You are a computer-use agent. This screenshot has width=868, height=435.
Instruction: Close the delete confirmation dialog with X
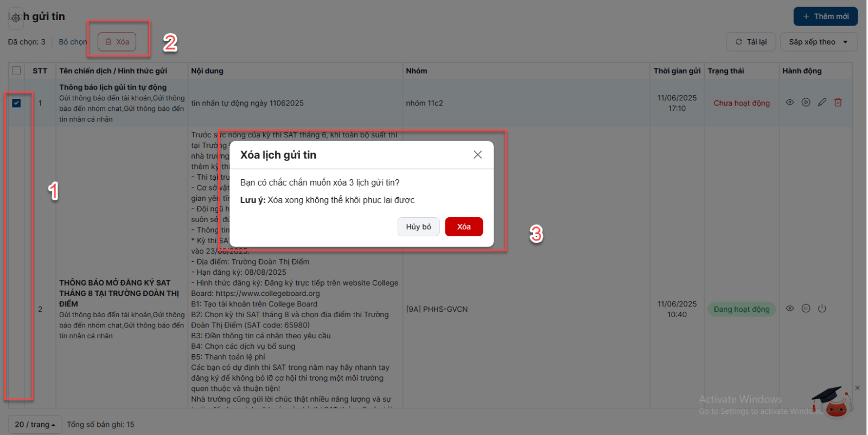pos(477,155)
